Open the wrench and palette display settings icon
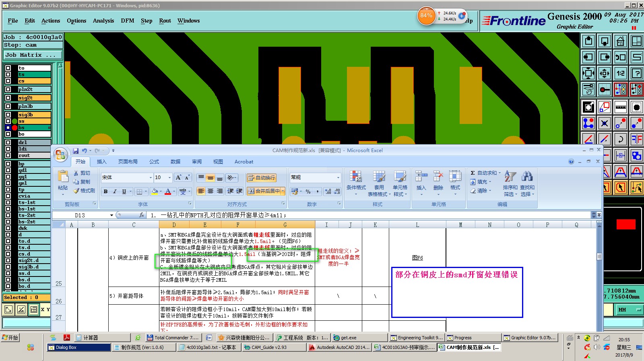The height and width of the screenshot is (361, 644). click(x=588, y=89)
